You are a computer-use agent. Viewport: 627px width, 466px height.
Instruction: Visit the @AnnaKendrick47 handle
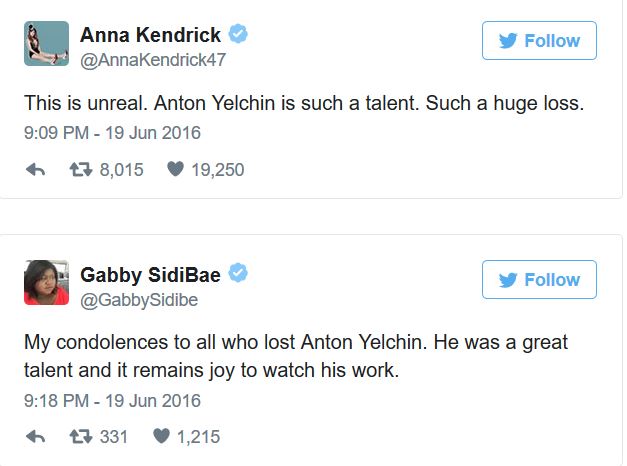(x=153, y=60)
